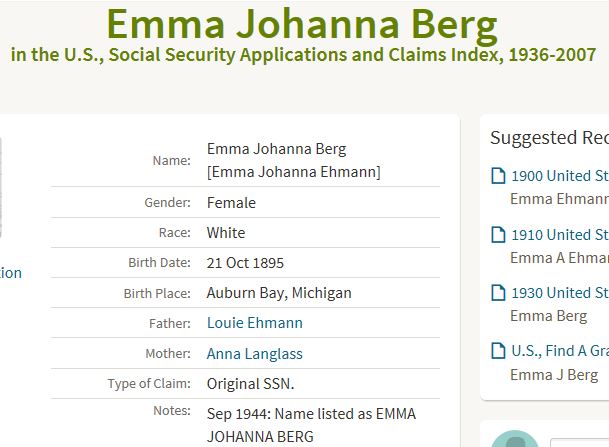
Task: Open father's record Louie Ehmann
Action: tap(254, 323)
